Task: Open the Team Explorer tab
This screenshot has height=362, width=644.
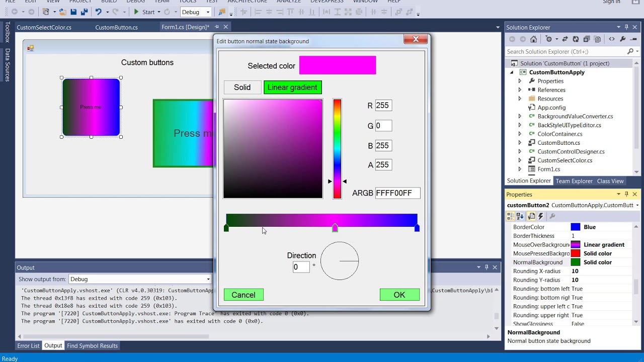Action: (x=574, y=181)
